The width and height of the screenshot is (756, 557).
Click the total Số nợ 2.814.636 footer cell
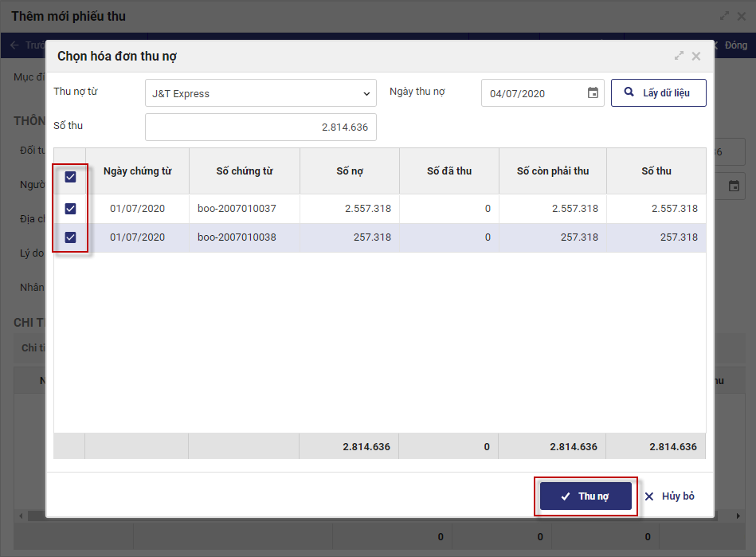pyautogui.click(x=349, y=446)
